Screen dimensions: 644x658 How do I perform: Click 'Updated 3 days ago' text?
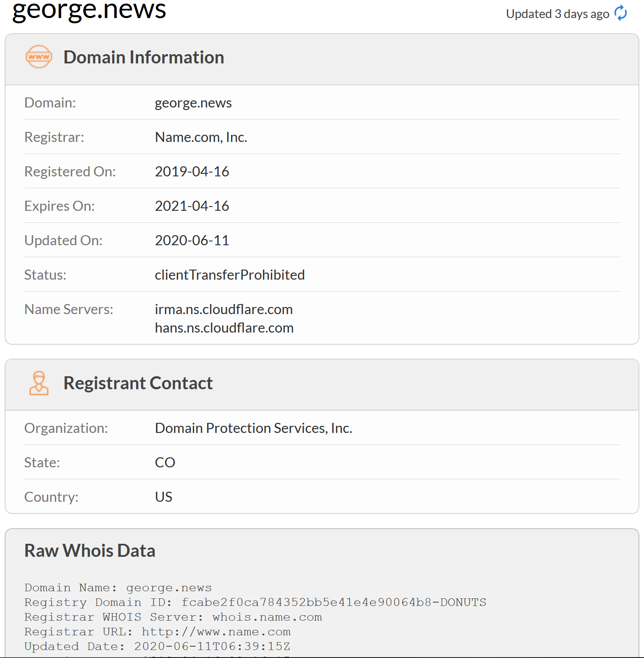tap(557, 14)
